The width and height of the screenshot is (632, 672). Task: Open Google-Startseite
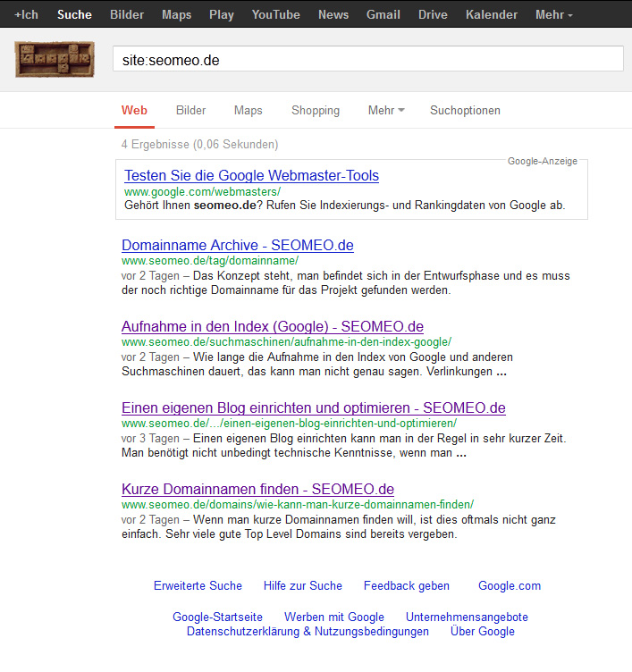pyautogui.click(x=217, y=617)
